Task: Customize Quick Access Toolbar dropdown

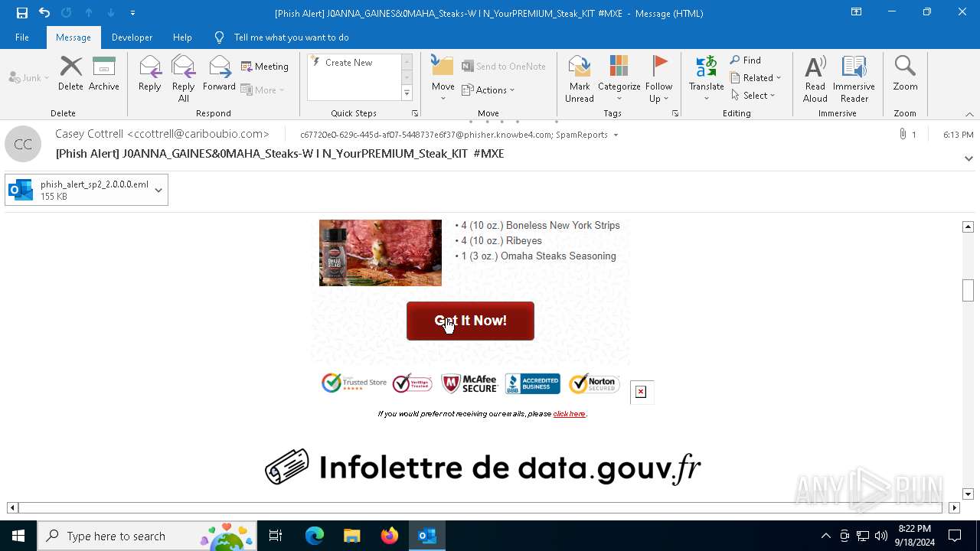Action: (x=132, y=13)
